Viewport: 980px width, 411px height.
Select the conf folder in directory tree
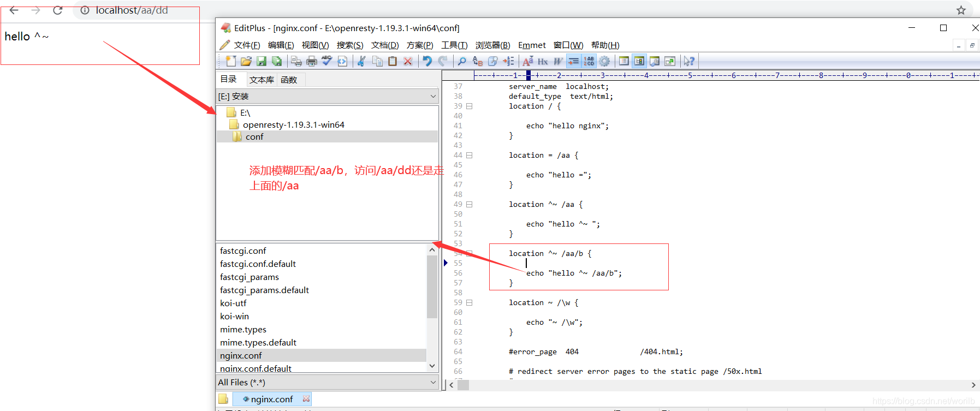pyautogui.click(x=248, y=136)
